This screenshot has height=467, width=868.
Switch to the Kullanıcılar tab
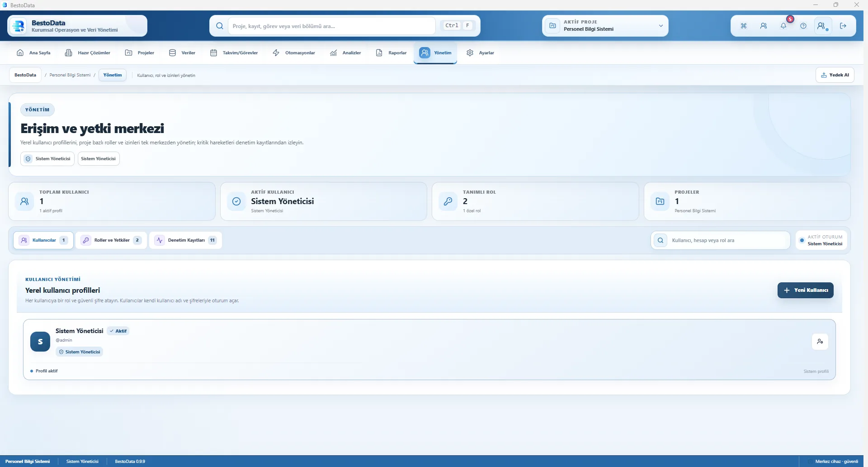point(43,240)
